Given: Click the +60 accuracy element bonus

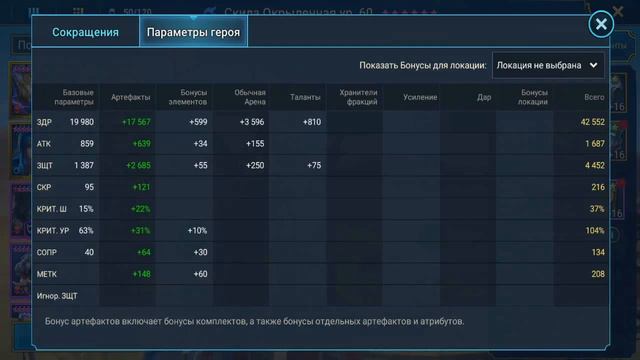Looking at the screenshot, I should [200, 274].
